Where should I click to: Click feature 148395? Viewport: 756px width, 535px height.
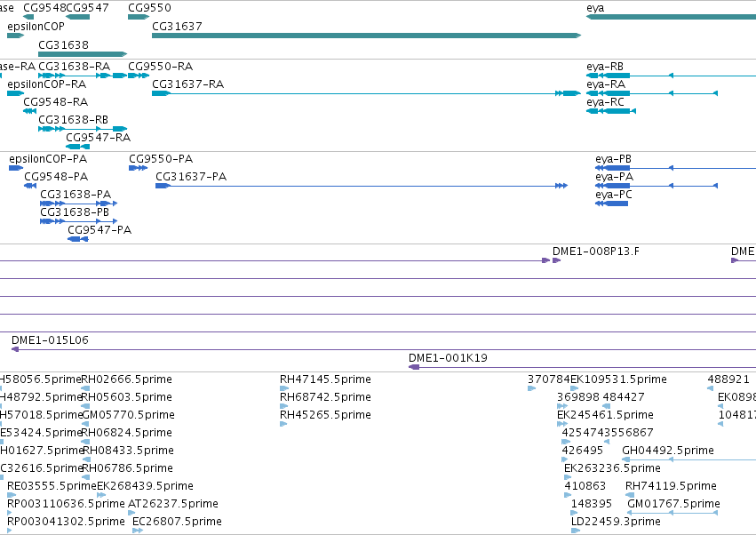pos(574,513)
